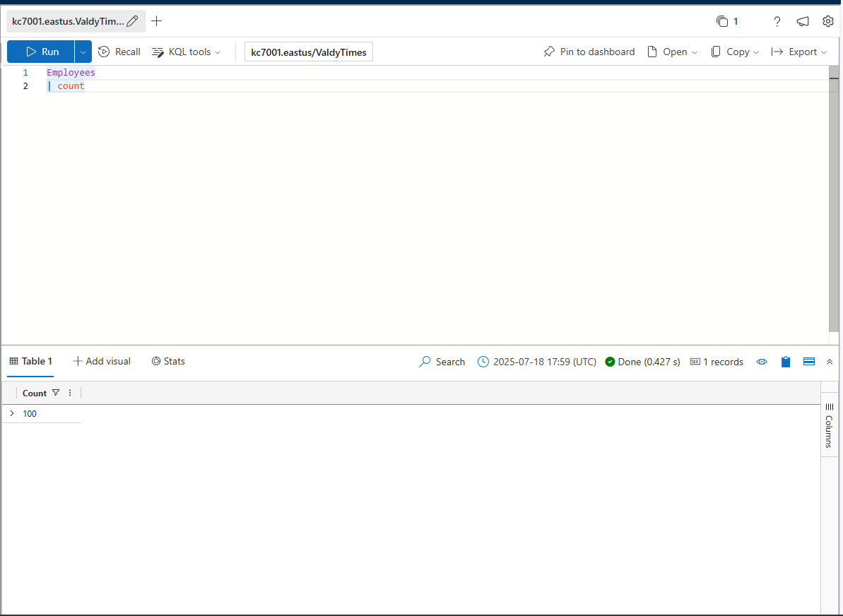Select the kc7001.eastus/ValdyTimes database scope
Image resolution: width=843 pixels, height=616 pixels.
coord(309,52)
